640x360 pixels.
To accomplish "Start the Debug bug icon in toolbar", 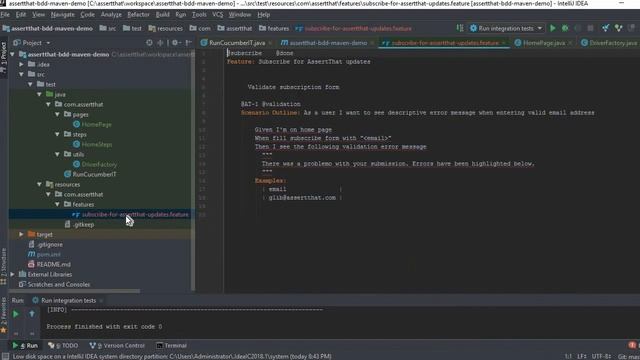I will click(565, 28).
